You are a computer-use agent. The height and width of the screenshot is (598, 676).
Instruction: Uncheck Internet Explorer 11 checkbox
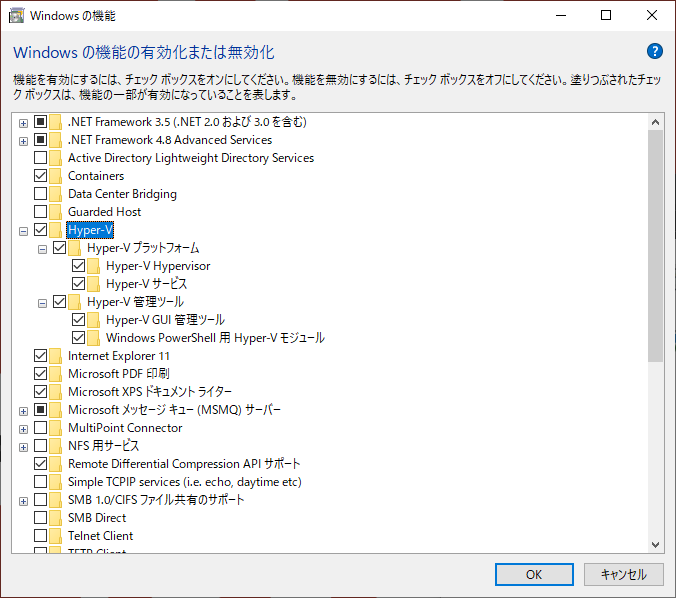click(41, 355)
